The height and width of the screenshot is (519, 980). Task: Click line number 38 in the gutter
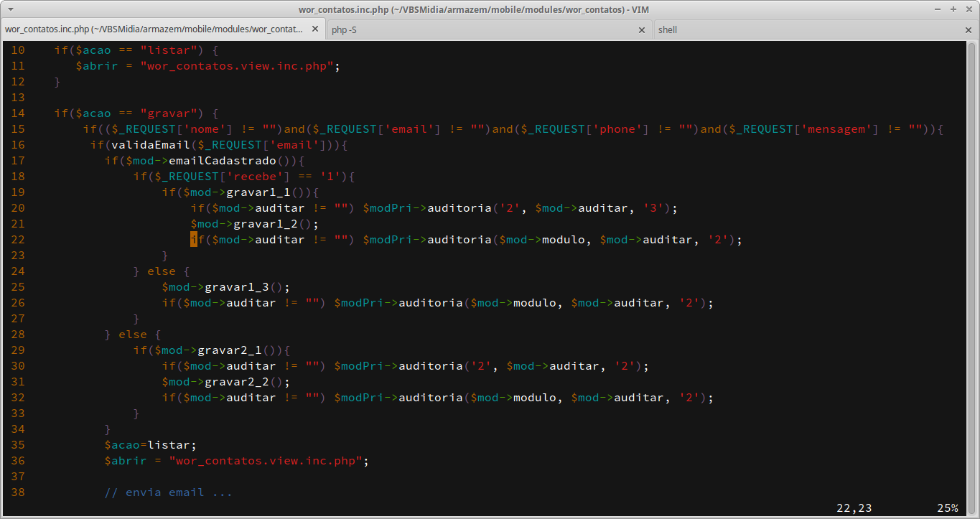(x=18, y=492)
